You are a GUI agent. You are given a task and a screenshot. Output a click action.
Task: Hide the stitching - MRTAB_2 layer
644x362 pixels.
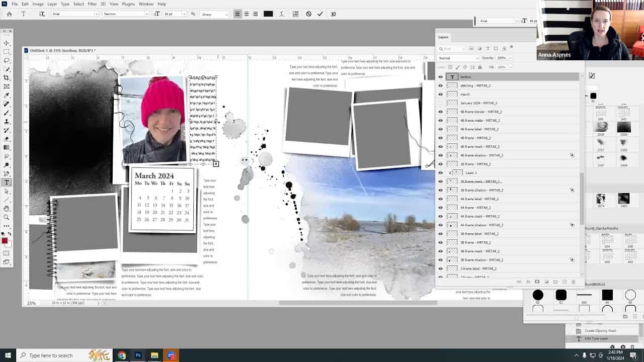[x=440, y=85]
